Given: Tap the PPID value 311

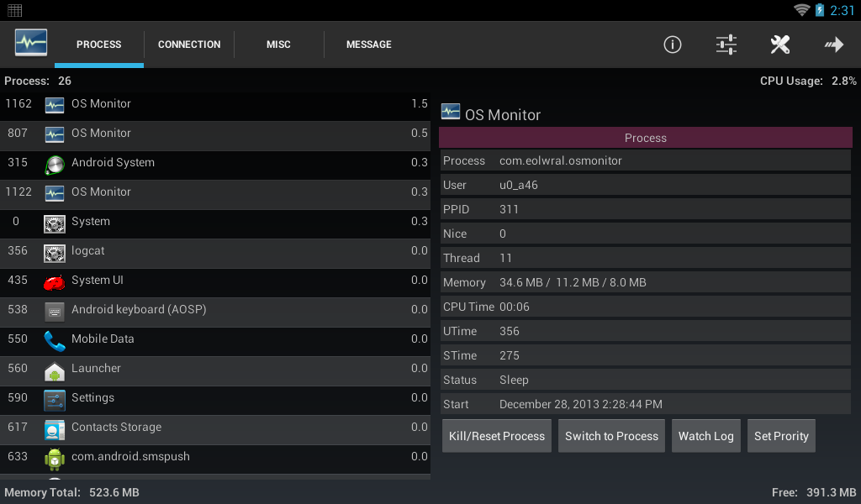Looking at the screenshot, I should coord(509,209).
